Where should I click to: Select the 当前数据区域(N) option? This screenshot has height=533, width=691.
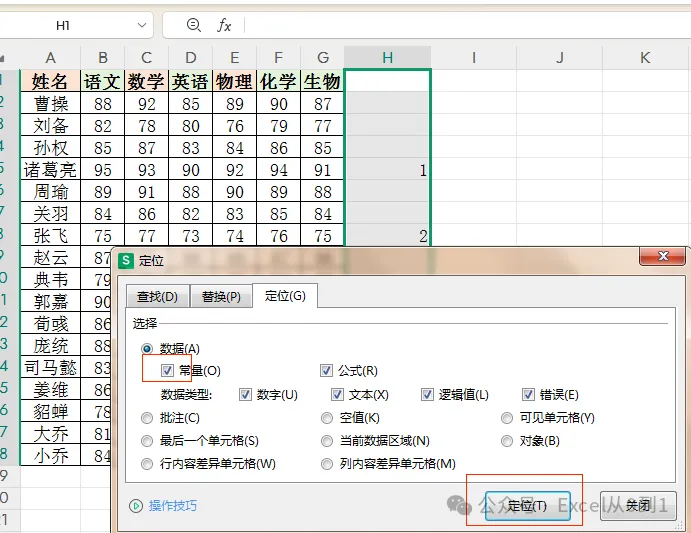point(327,440)
